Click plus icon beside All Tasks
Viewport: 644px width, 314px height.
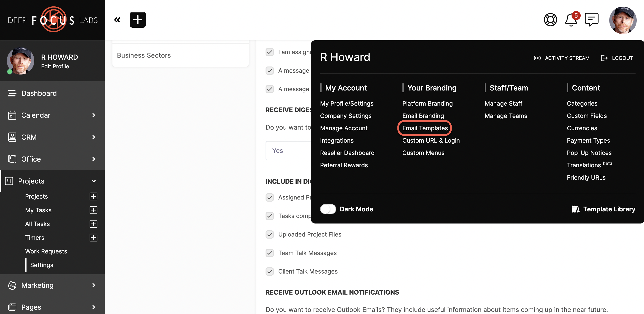[x=93, y=224]
